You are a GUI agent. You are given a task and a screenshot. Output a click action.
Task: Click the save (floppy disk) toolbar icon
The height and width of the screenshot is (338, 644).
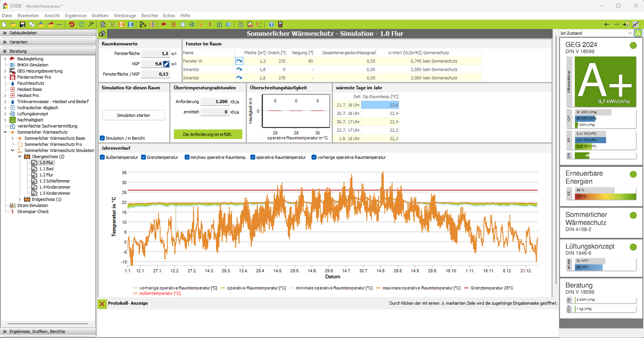pyautogui.click(x=22, y=24)
